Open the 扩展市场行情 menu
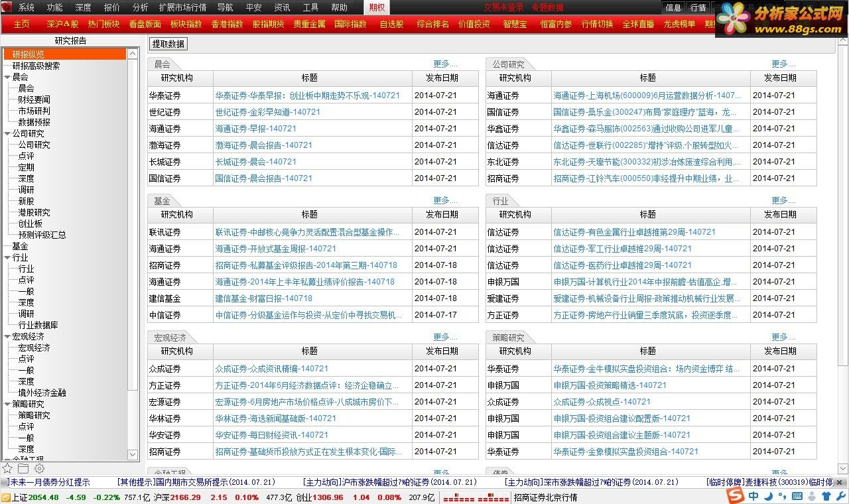 (182, 7)
